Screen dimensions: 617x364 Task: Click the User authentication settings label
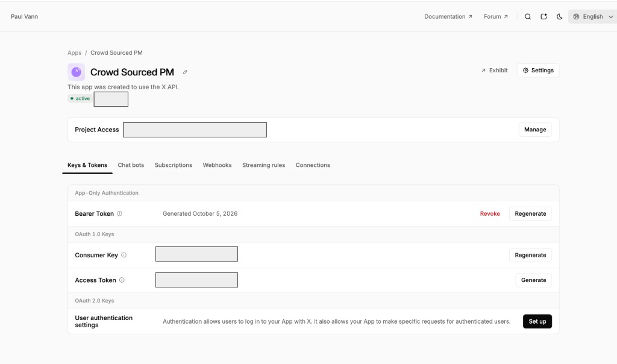pos(104,321)
